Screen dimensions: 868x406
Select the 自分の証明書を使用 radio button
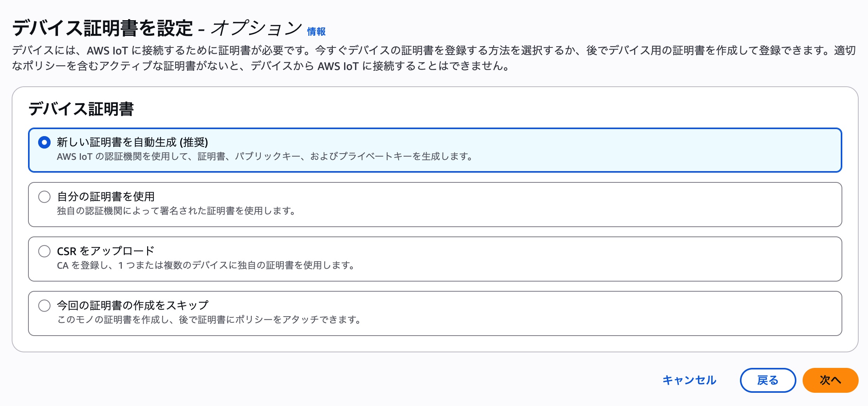pos(44,197)
